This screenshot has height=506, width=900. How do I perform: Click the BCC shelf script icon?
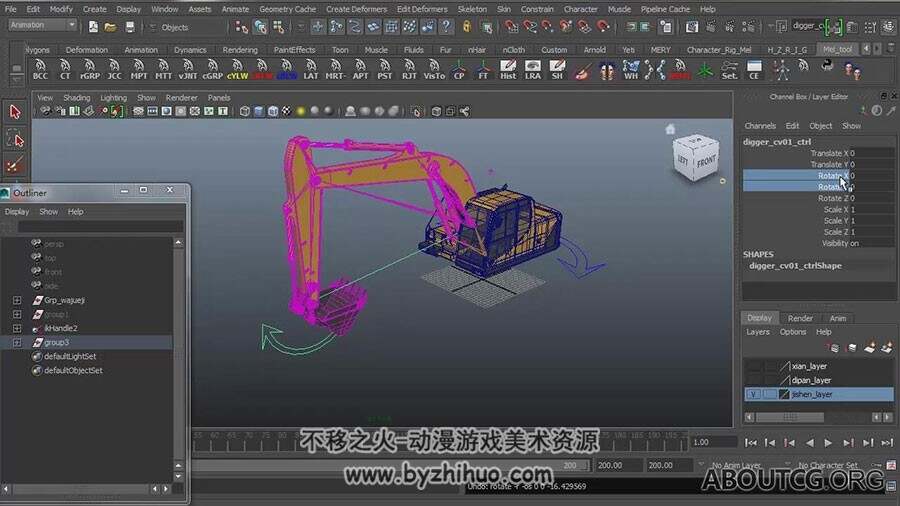40,69
